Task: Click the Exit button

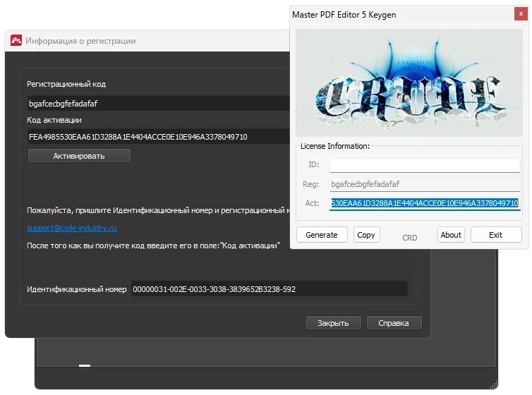Action: click(496, 235)
